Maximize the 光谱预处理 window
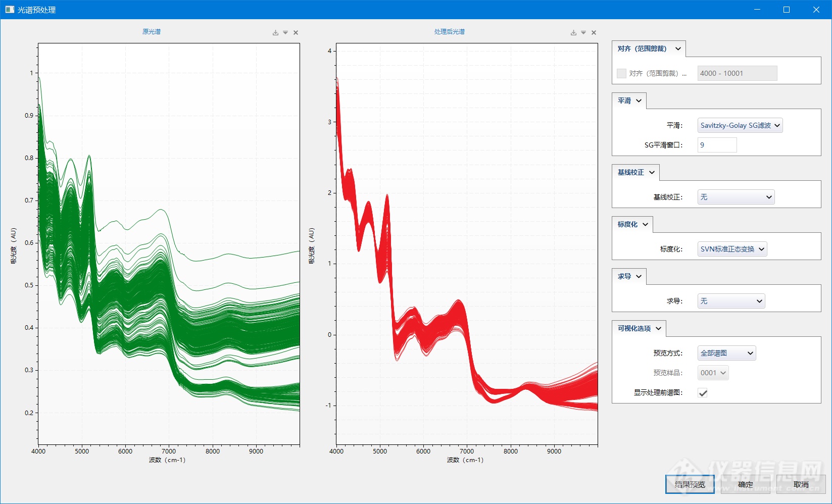The height and width of the screenshot is (504, 832). [787, 10]
